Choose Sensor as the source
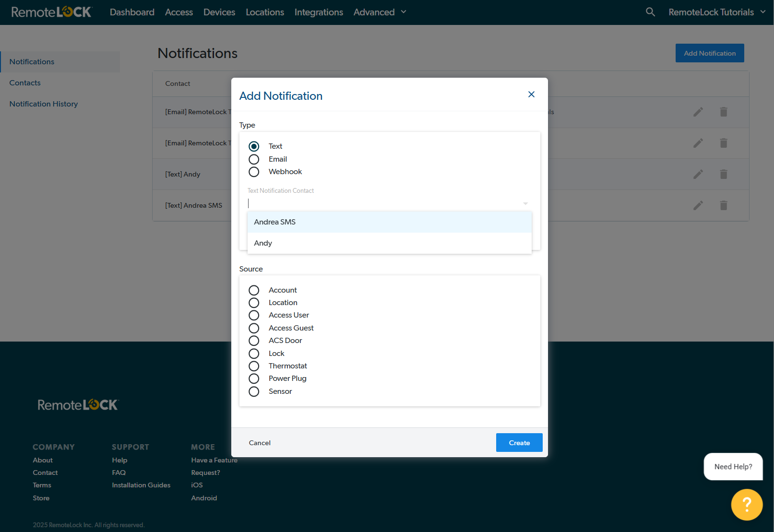 (x=254, y=391)
